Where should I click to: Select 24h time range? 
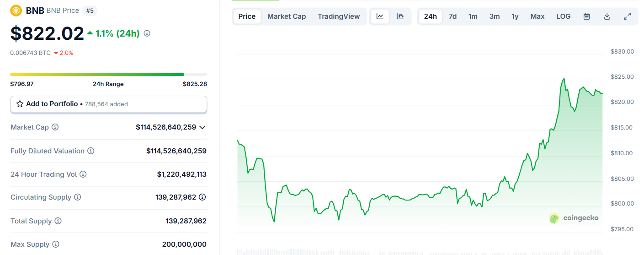pos(431,16)
